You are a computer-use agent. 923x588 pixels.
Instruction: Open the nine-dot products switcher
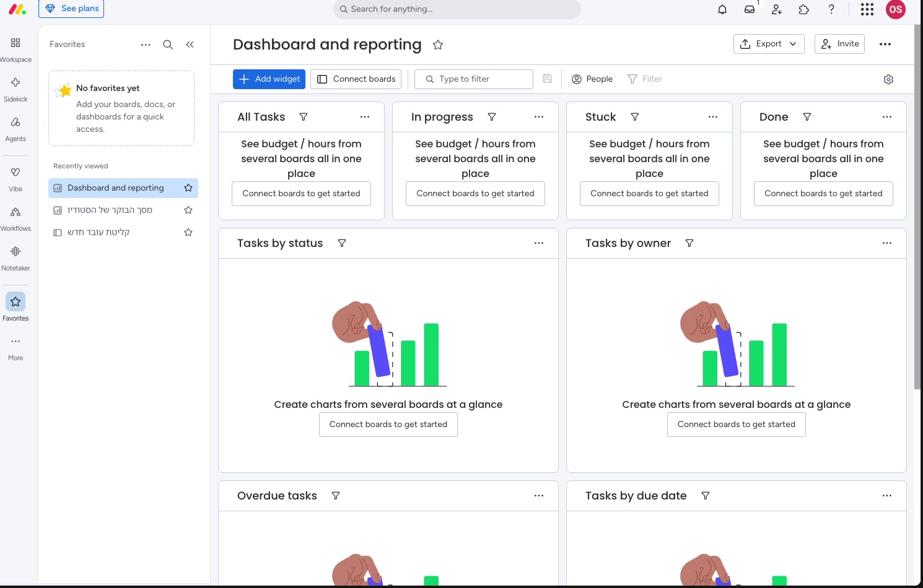[867, 9]
